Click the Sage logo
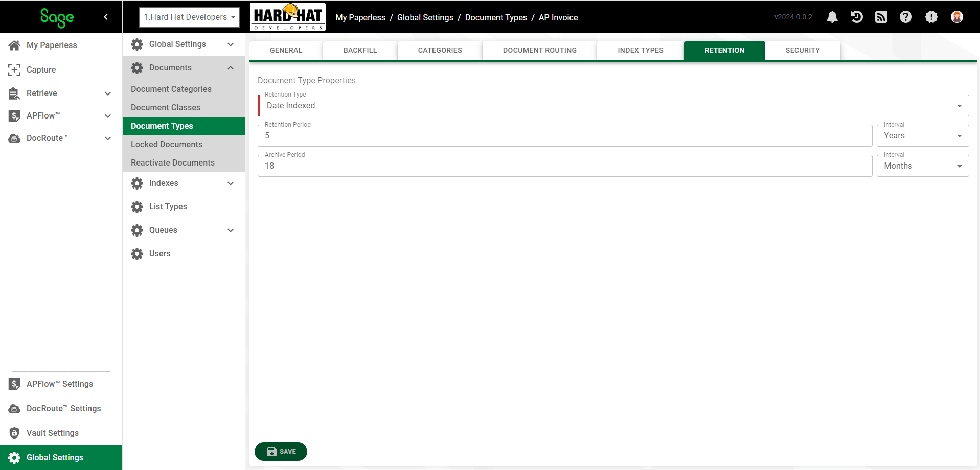 [57, 17]
